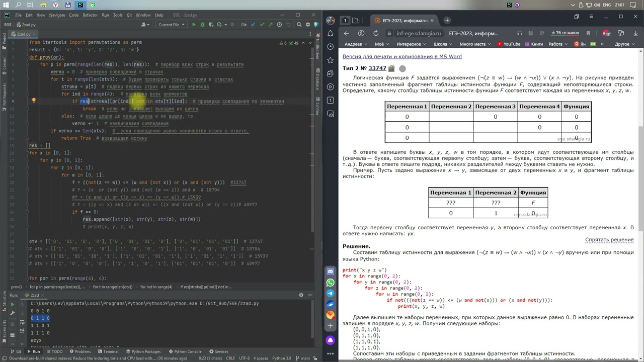Open File Explorer from taskbar

43,5
